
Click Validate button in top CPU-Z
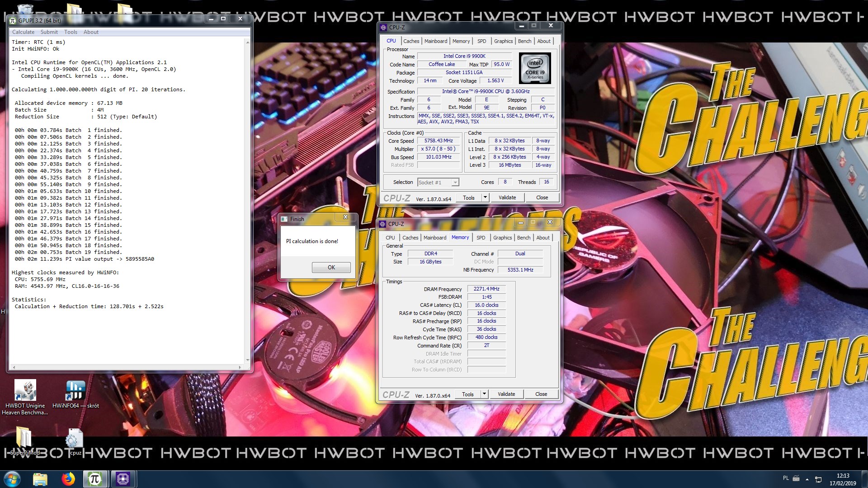pyautogui.click(x=507, y=197)
